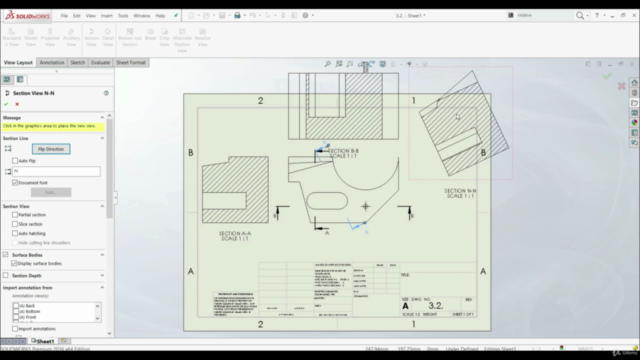Click the Alternate Position View tool
Screen dimensions: 640x360
pyautogui.click(x=182, y=40)
